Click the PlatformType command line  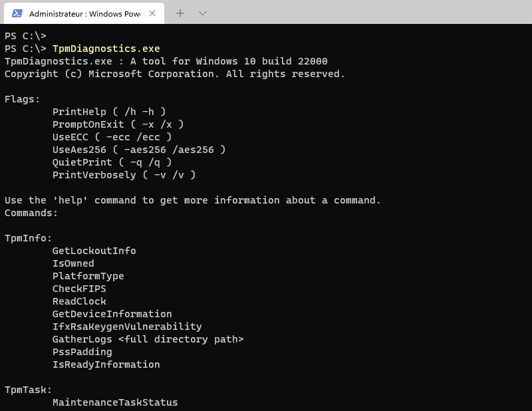tap(88, 276)
